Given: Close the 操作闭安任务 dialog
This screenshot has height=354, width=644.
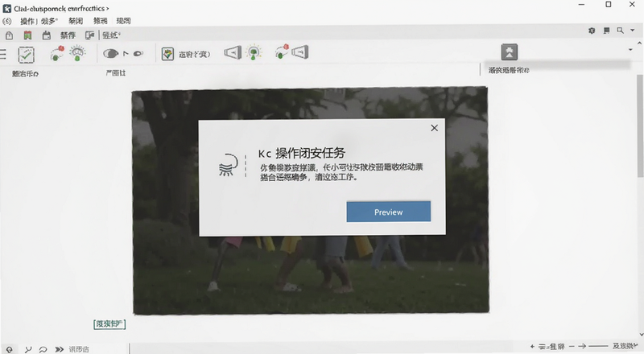Looking at the screenshot, I should [434, 128].
